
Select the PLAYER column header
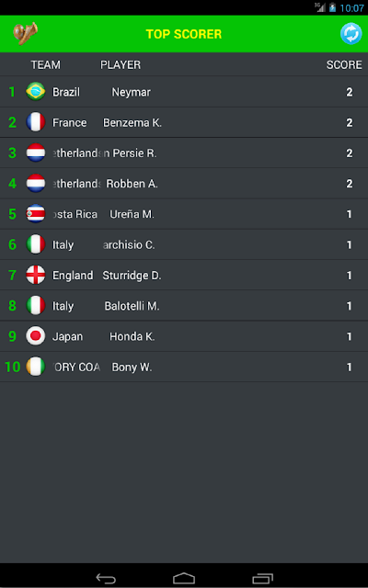tap(121, 64)
